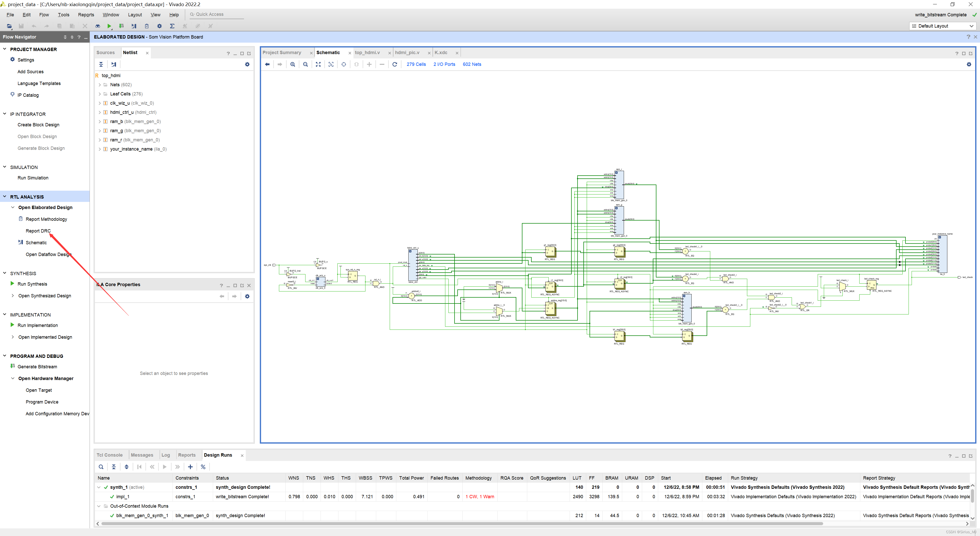The image size is (980, 536).
Task: Expand the Nets (602) folder
Action: (x=100, y=85)
